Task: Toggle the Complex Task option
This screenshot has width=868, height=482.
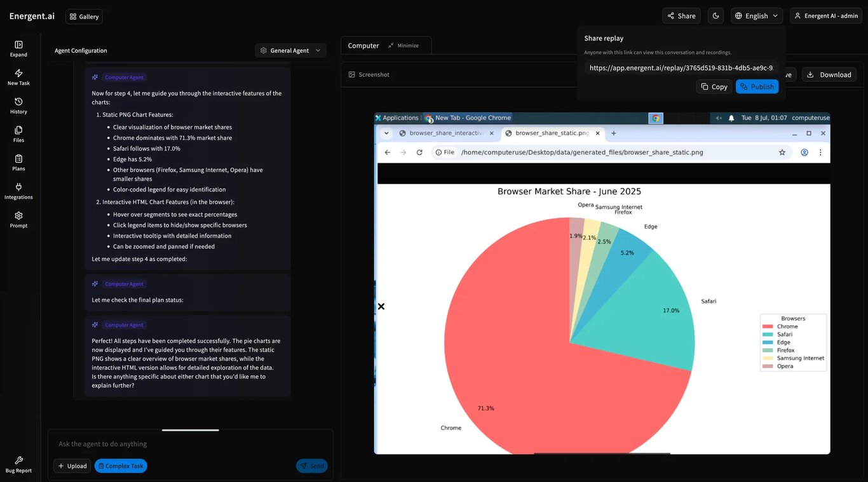Action: click(121, 466)
